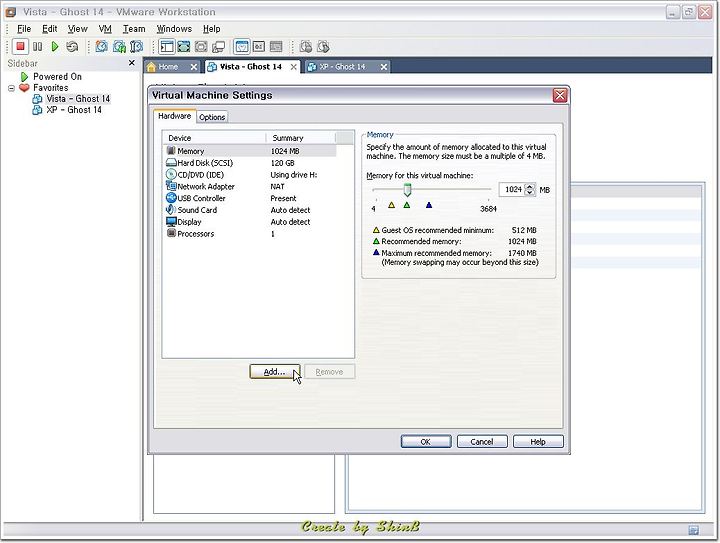Switch to the Home tab
The width and height of the screenshot is (720, 543).
(168, 67)
